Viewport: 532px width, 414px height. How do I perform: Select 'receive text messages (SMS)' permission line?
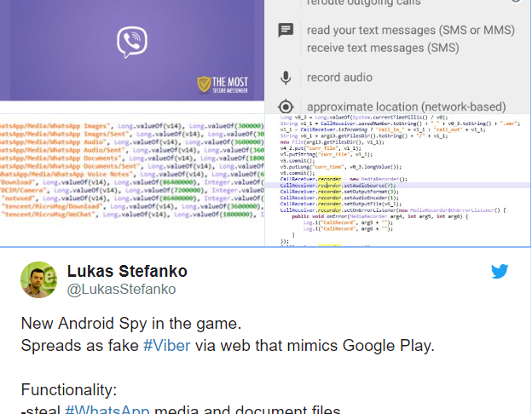point(383,48)
